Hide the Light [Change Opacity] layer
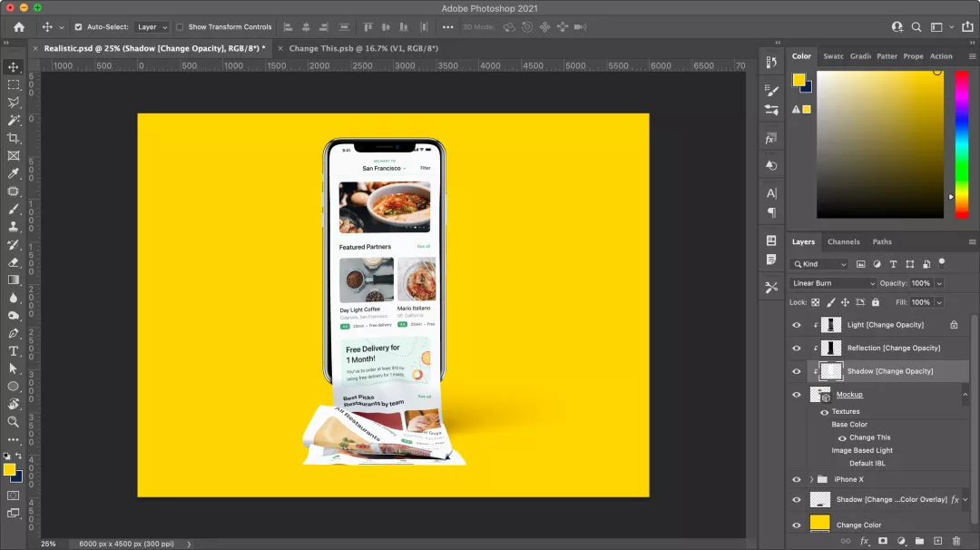Viewport: 980px width, 550px height. pos(797,325)
